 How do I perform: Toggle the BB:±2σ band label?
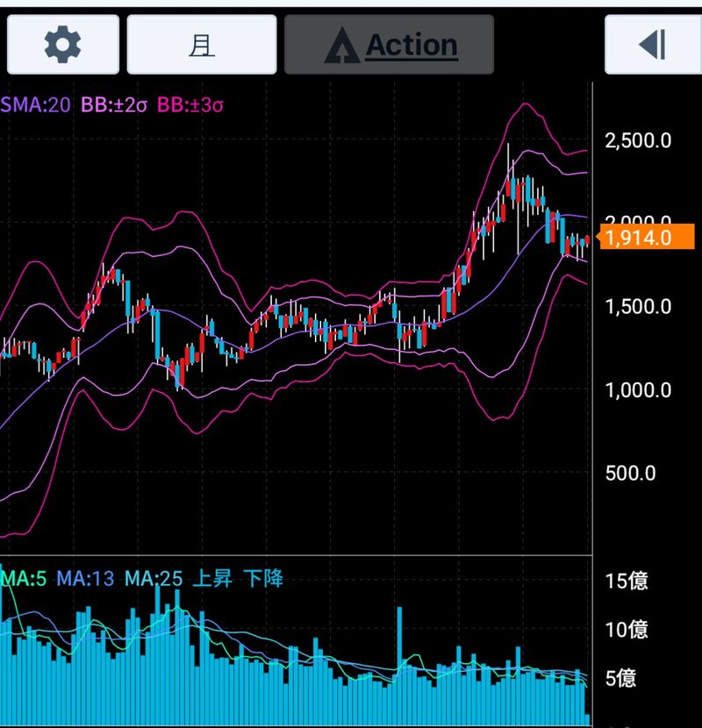coord(114,106)
